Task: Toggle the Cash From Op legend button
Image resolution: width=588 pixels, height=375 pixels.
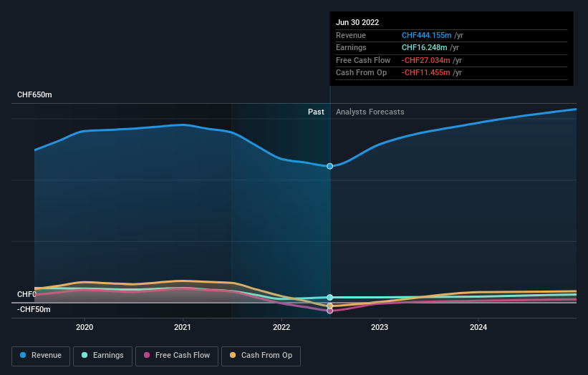Action: 261,356
